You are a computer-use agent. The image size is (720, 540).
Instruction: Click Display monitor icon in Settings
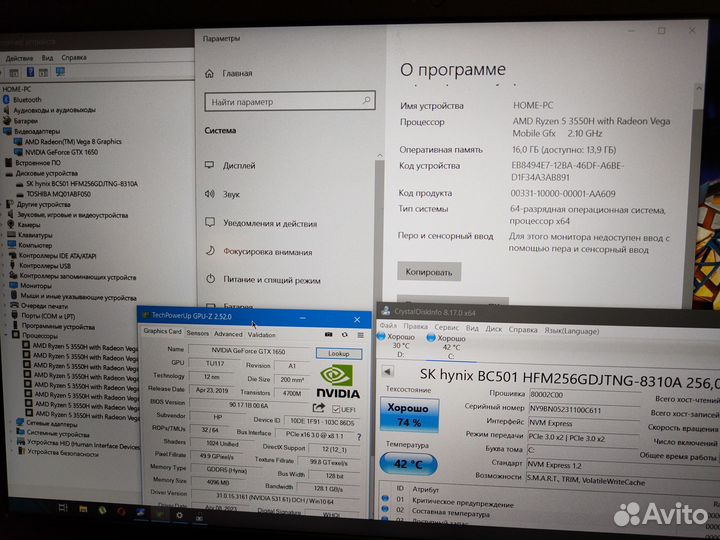209,165
